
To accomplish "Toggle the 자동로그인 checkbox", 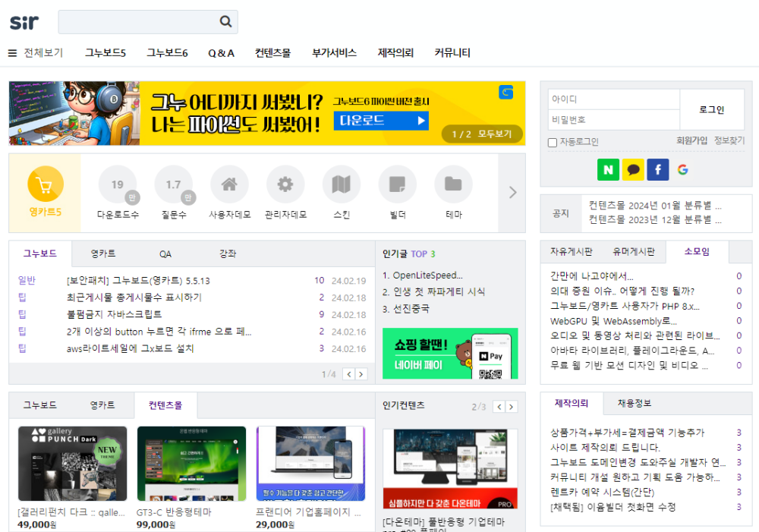I will tap(553, 143).
